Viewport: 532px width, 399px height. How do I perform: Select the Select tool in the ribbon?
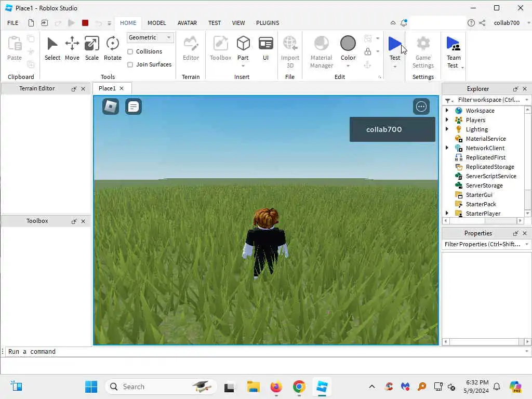(52, 48)
